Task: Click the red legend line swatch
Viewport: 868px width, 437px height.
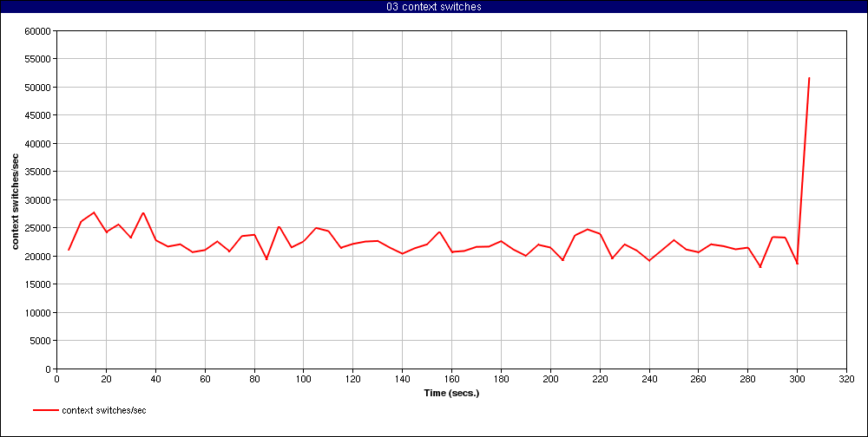Action: [x=46, y=410]
